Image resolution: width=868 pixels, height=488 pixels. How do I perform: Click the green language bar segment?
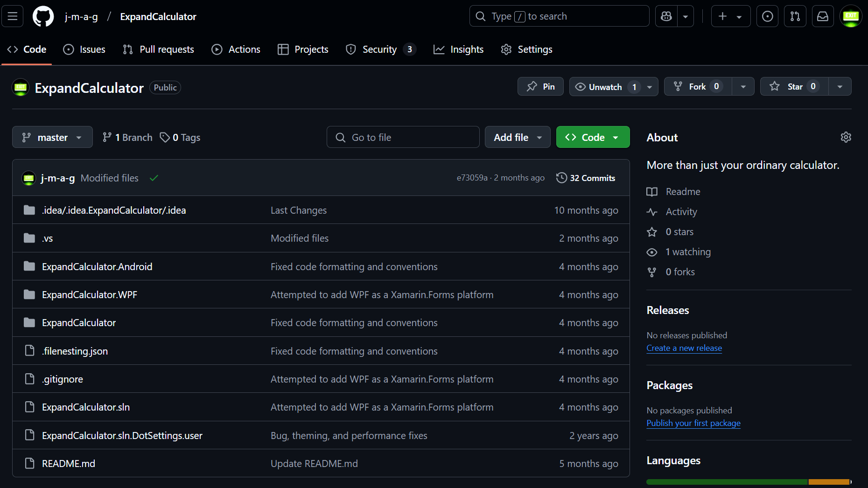pyautogui.click(x=727, y=482)
